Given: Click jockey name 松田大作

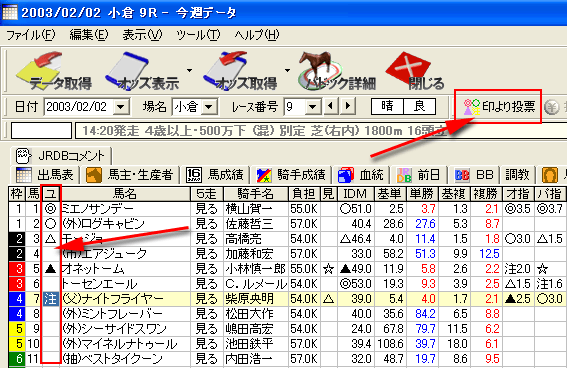Looking at the screenshot, I should [250, 314].
